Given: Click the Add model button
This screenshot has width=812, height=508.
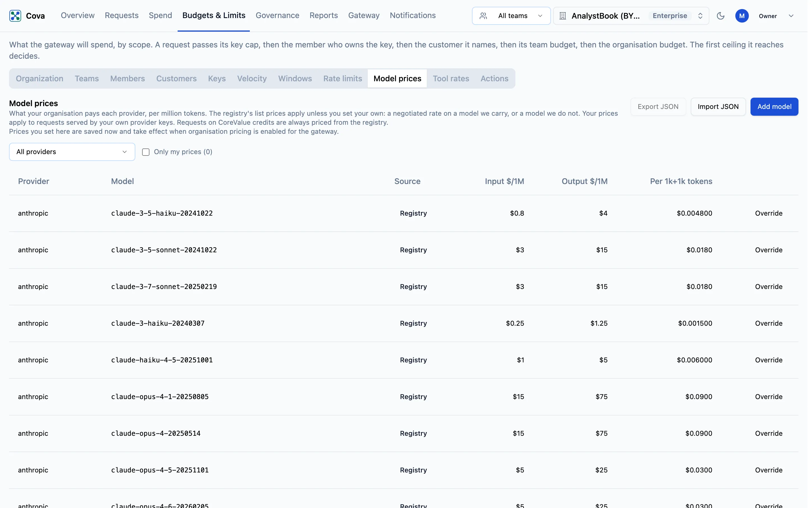Looking at the screenshot, I should click(774, 107).
